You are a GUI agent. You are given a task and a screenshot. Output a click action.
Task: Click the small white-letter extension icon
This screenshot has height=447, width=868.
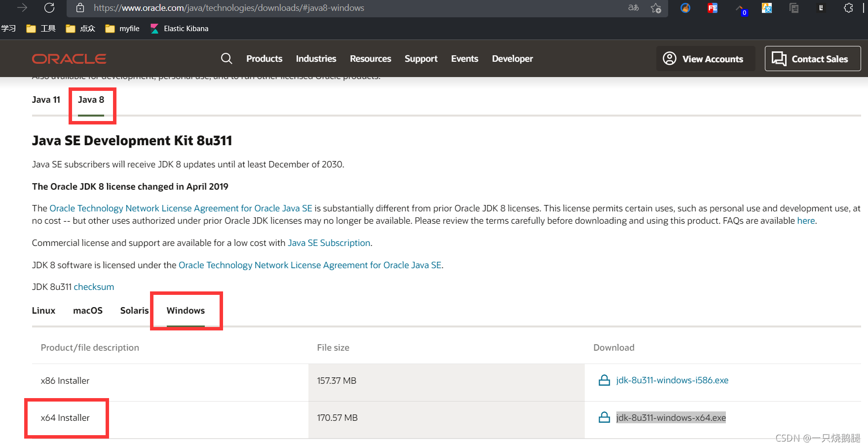point(821,8)
